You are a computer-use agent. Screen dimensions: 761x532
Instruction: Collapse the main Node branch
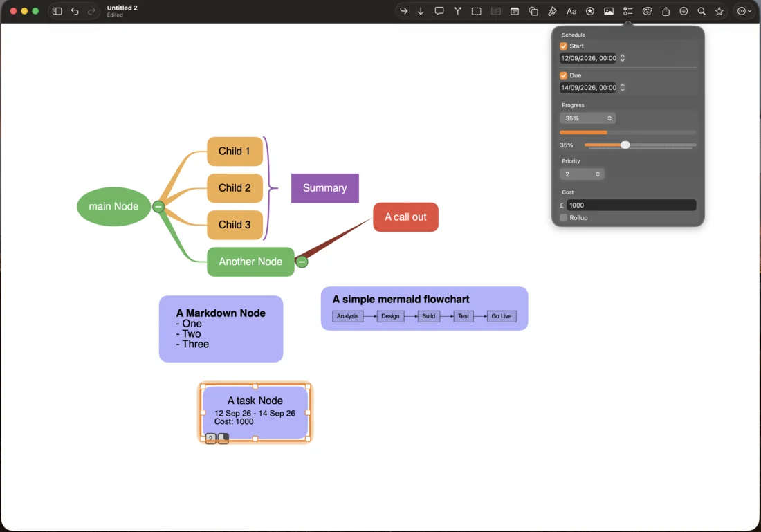pyautogui.click(x=158, y=207)
